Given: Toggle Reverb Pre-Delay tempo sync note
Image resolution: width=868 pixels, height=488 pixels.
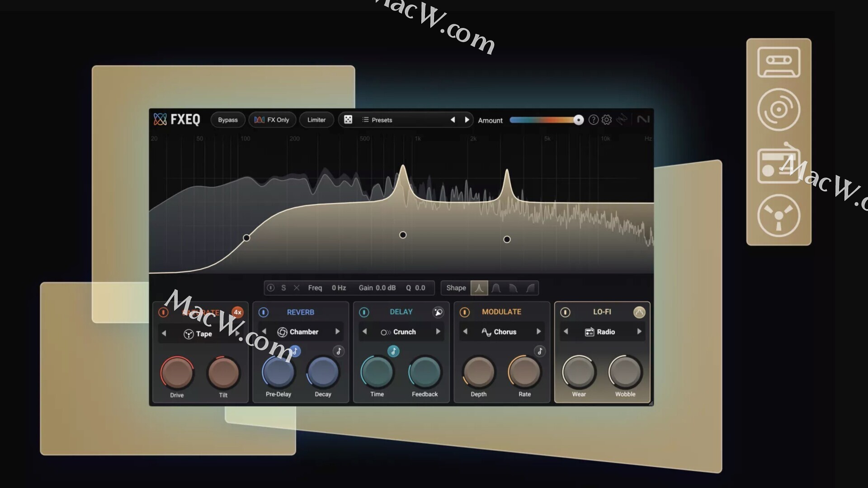Looking at the screenshot, I should [x=295, y=351].
